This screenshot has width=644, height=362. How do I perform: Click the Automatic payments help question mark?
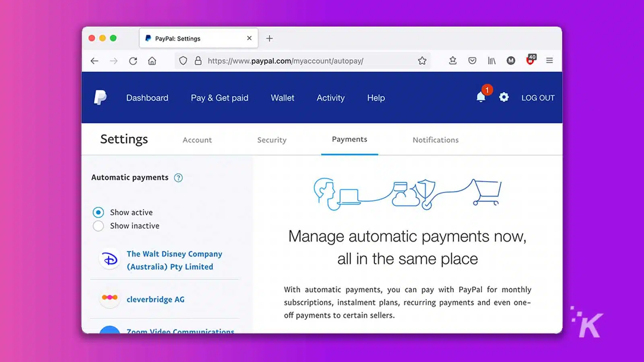178,177
